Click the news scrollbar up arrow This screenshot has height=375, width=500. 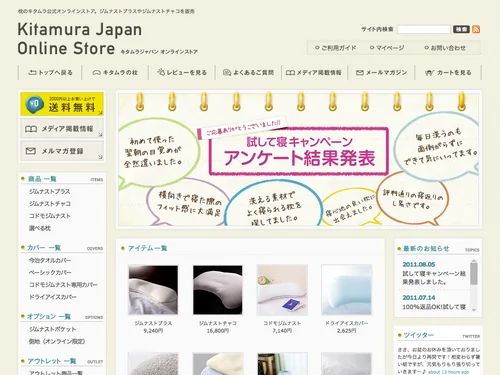pyautogui.click(x=474, y=261)
